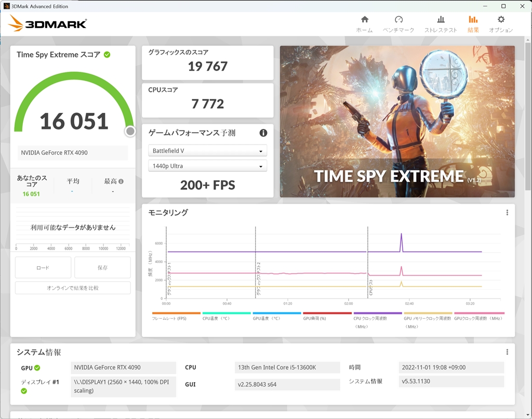Click オンラインで結果を比較 button
This screenshot has width=532, height=419.
(x=73, y=288)
